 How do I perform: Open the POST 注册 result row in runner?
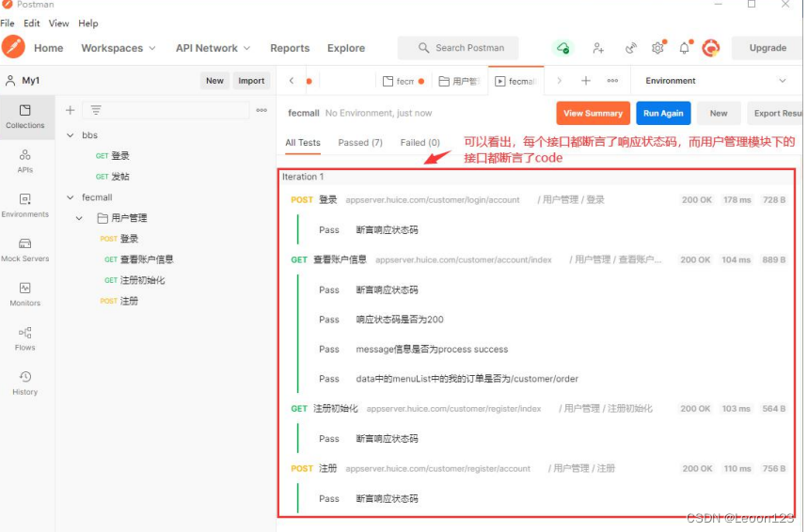pos(537,469)
